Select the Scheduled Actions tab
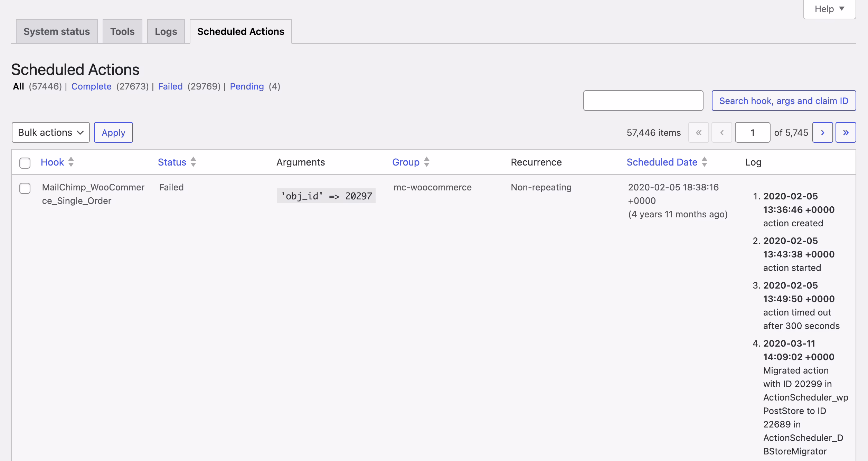This screenshot has width=868, height=461. coord(240,31)
